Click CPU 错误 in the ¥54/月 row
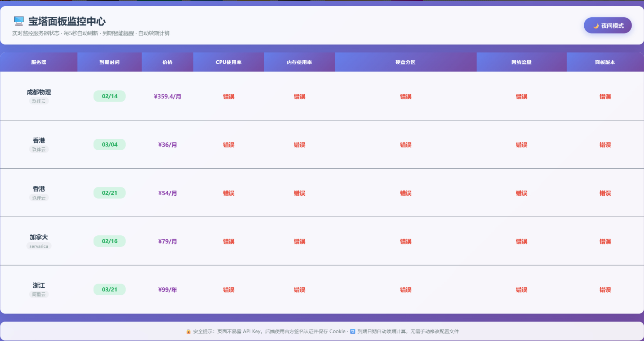Screen dimensions: 644x341 point(229,193)
